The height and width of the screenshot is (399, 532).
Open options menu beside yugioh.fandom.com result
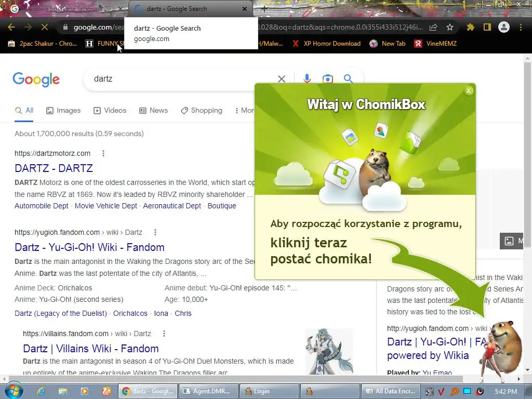click(155, 232)
